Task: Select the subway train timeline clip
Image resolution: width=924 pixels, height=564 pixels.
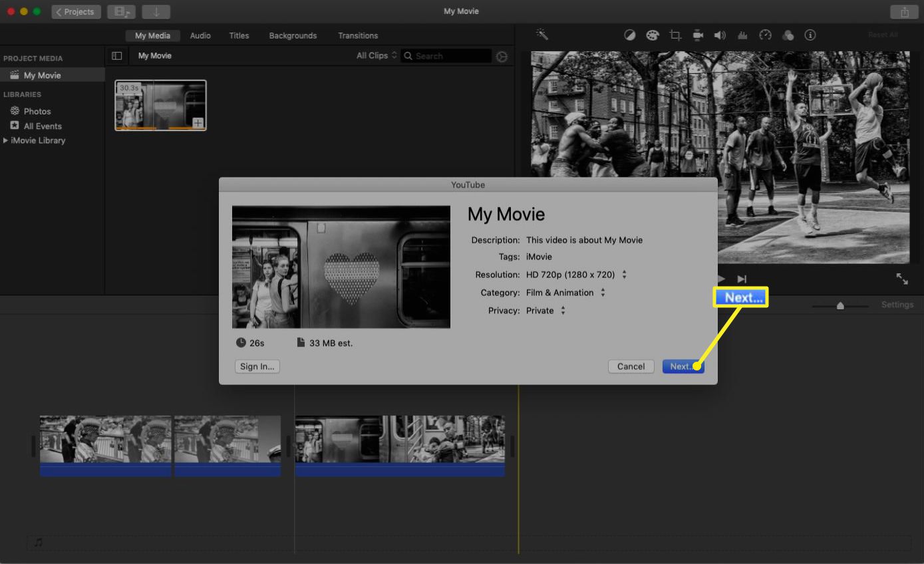Action: coord(400,446)
